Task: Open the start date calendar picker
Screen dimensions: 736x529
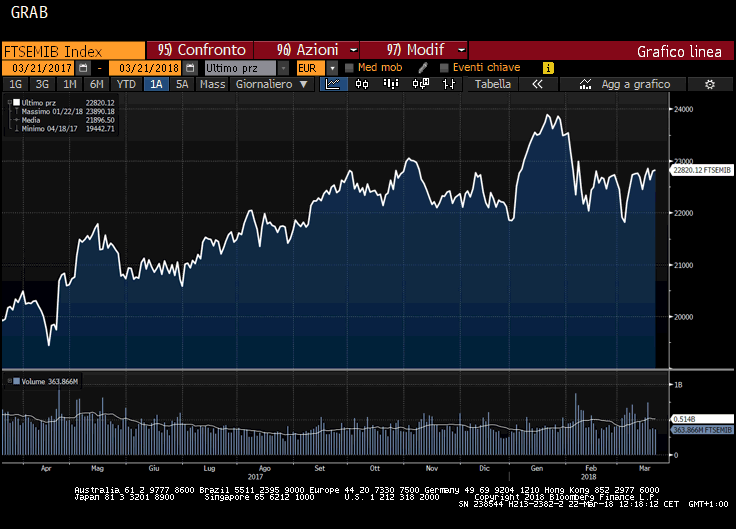Action: coord(83,68)
